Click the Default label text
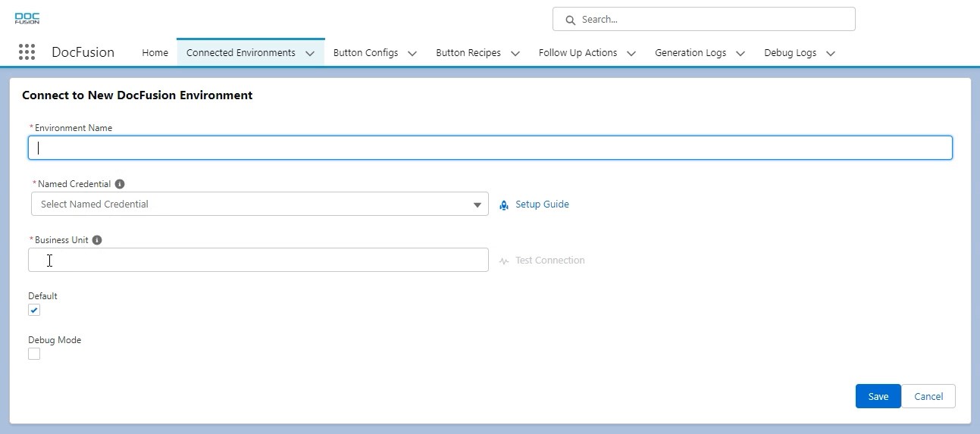 pyautogui.click(x=42, y=296)
